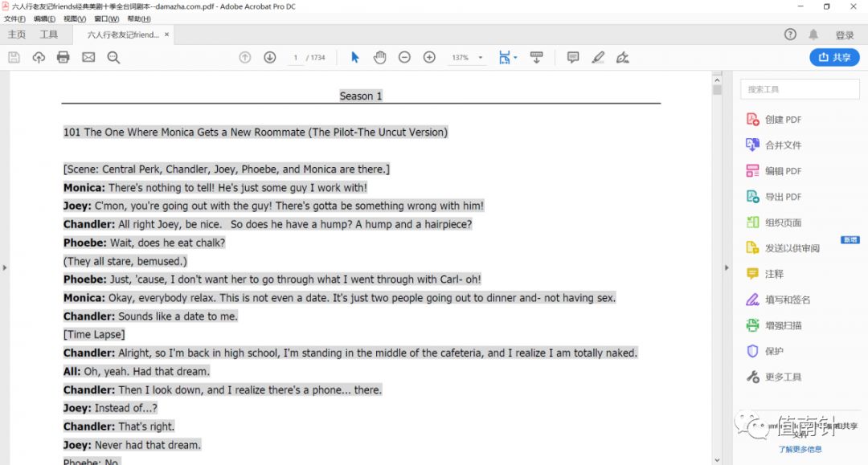Click the Save file icon
Viewport: 868px width, 465px height.
pos(14,58)
